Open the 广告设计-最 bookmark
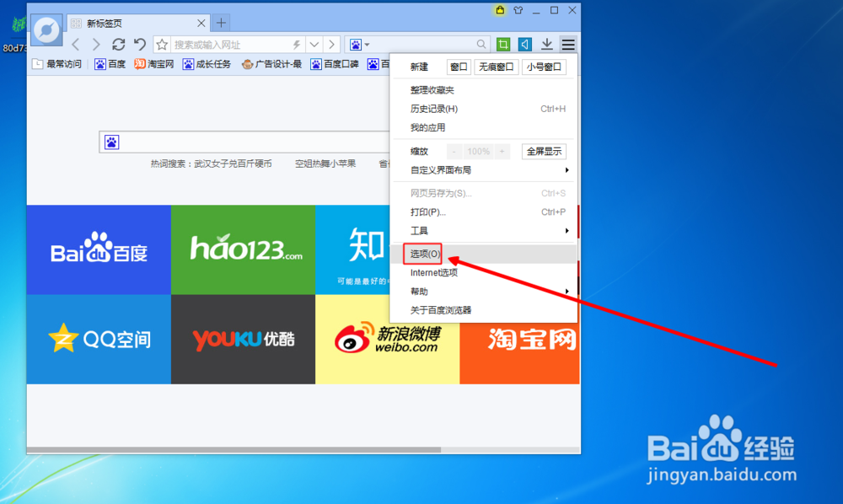 coord(271,64)
